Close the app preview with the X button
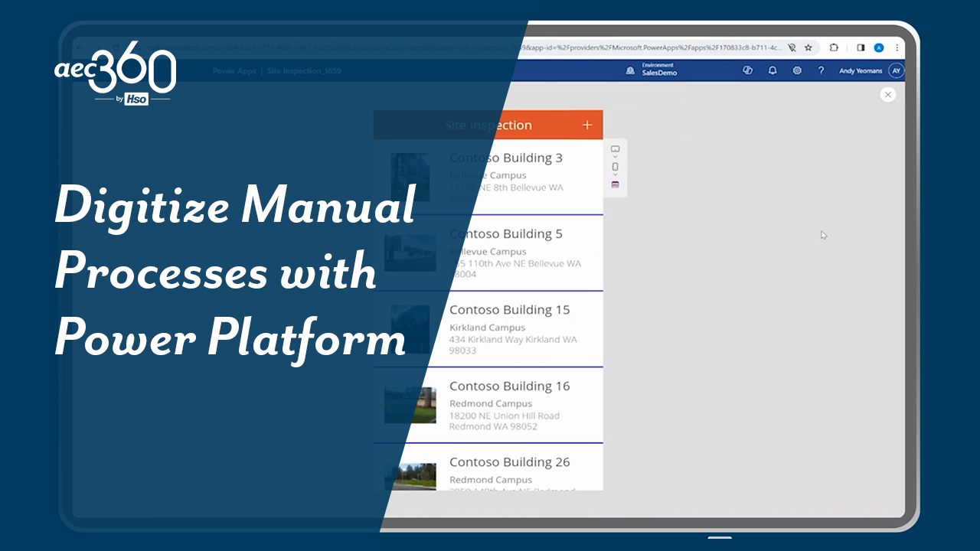 (x=887, y=95)
